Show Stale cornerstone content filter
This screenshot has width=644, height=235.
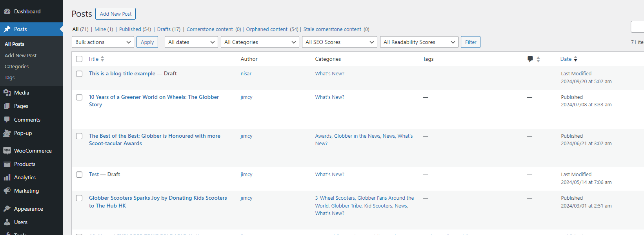click(x=332, y=29)
